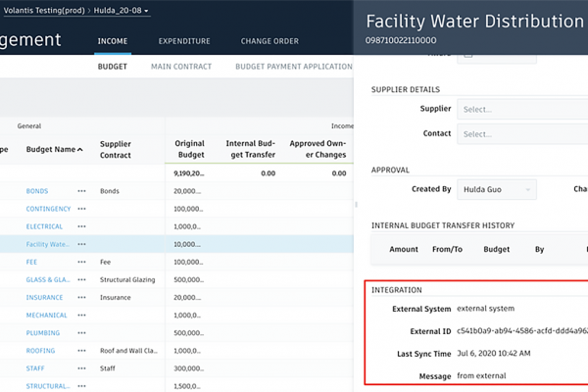Open more options for PLUMBING row
This screenshot has height=392, width=588.
[82, 333]
